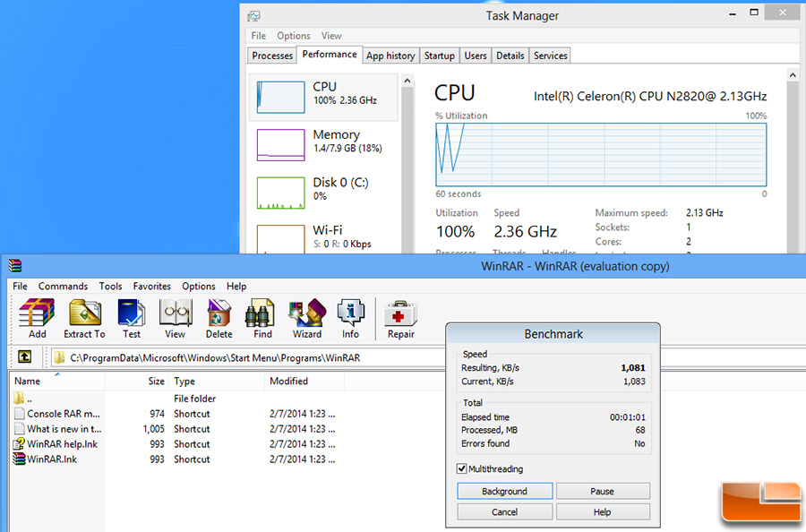Open Task Manager Options menu

point(293,36)
